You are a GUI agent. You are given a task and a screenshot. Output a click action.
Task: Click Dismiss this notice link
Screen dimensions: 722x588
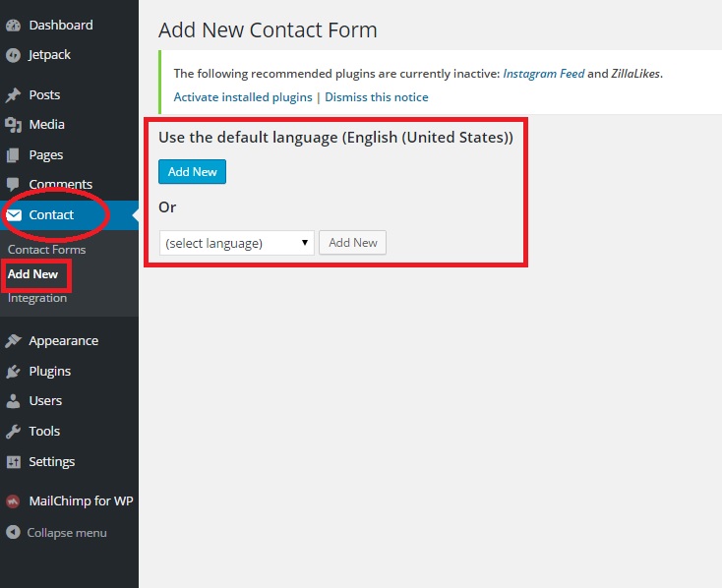[377, 97]
